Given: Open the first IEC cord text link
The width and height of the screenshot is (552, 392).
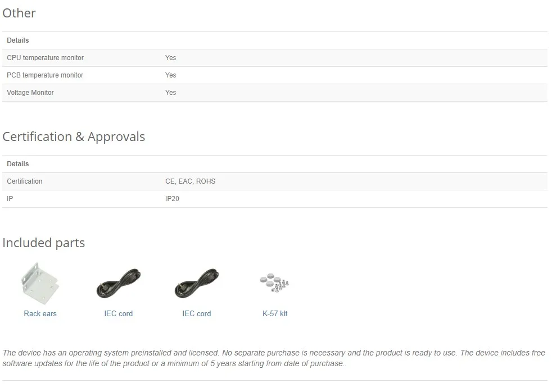Looking at the screenshot, I should (118, 313).
